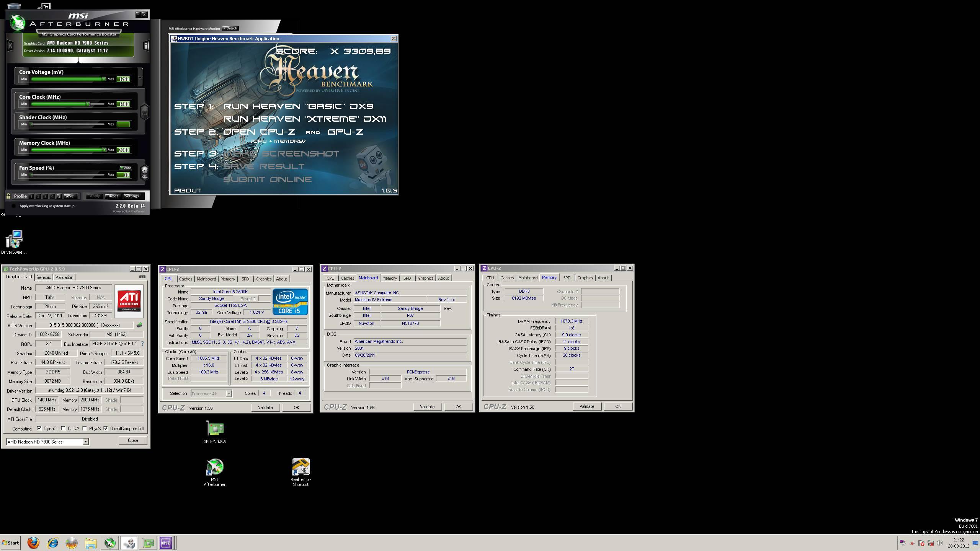Launch Internet Explorer from the taskbar
The width and height of the screenshot is (980, 551).
(52, 543)
